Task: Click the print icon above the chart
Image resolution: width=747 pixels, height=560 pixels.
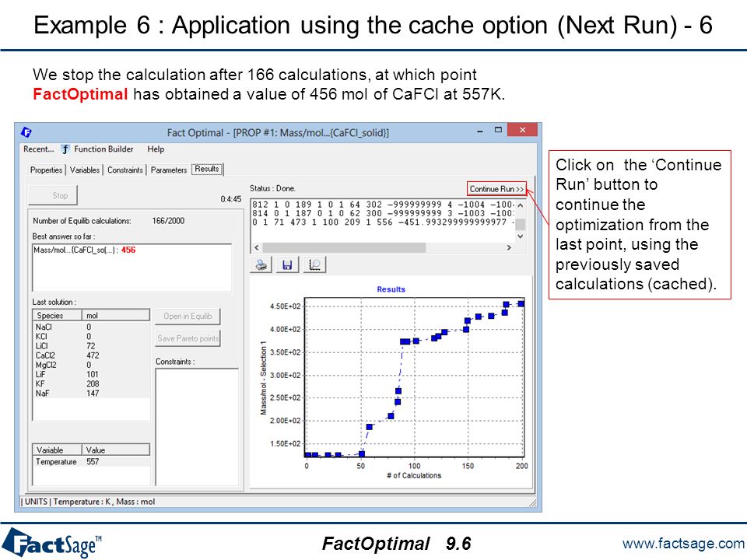Action: click(x=261, y=264)
